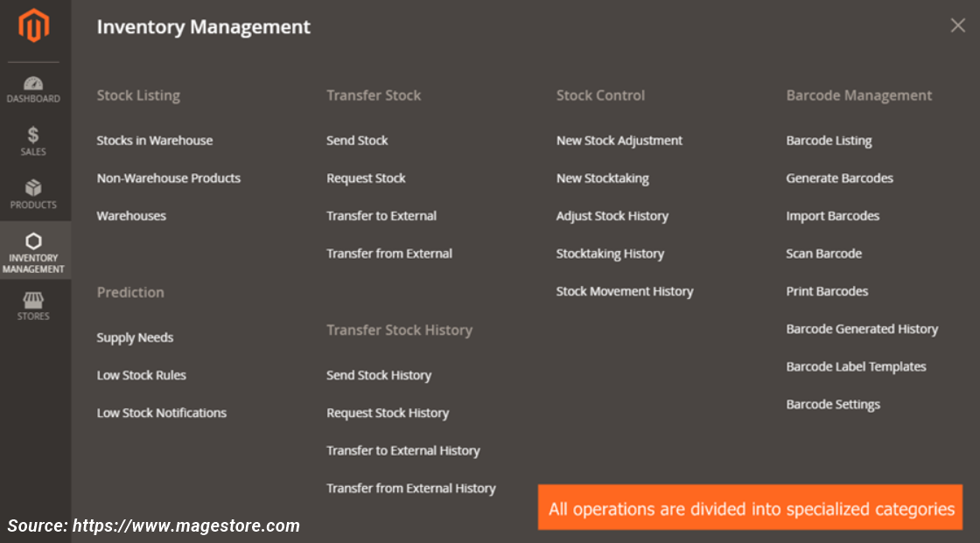Open the Products box icon
Image resolution: width=980 pixels, height=543 pixels.
(x=33, y=187)
